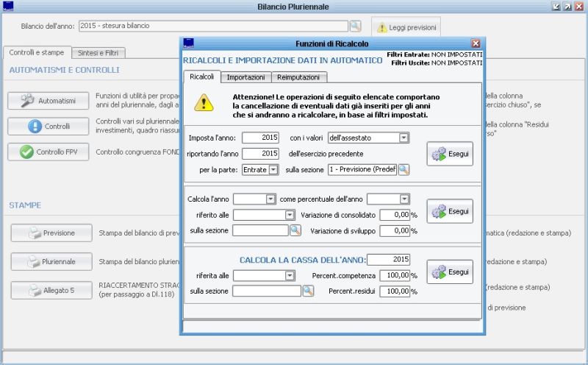Expand the 'con i valori' dell'assestato dropdown
The image size is (588, 365).
pyautogui.click(x=404, y=138)
